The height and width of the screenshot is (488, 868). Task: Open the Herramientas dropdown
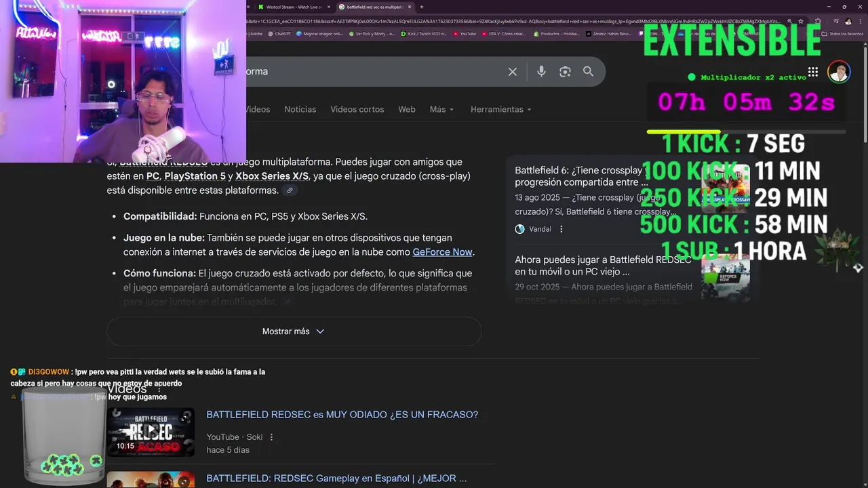500,109
